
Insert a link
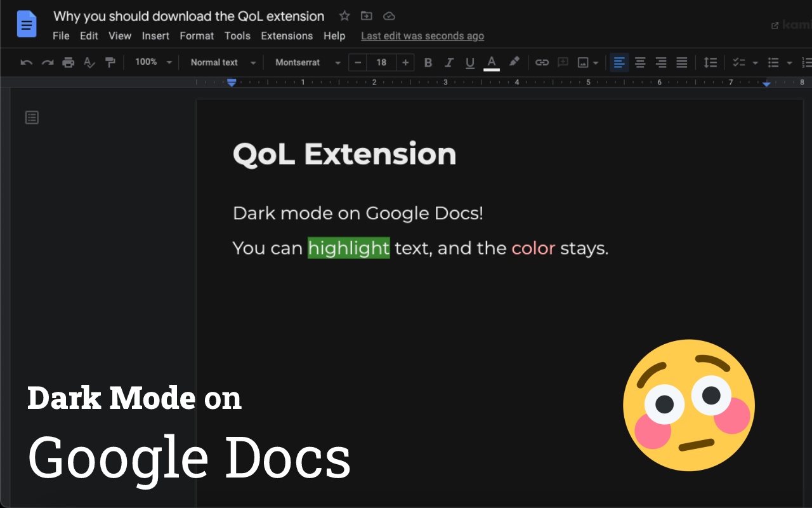click(542, 62)
